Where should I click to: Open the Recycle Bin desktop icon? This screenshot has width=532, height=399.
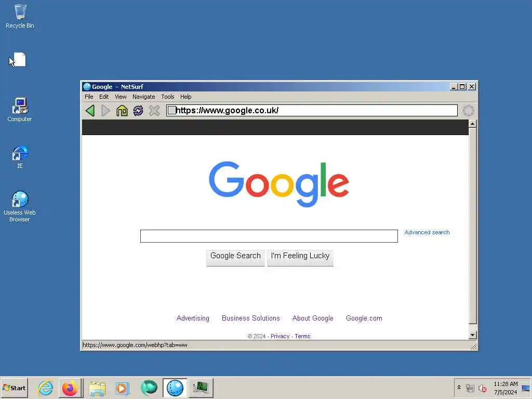(x=20, y=16)
